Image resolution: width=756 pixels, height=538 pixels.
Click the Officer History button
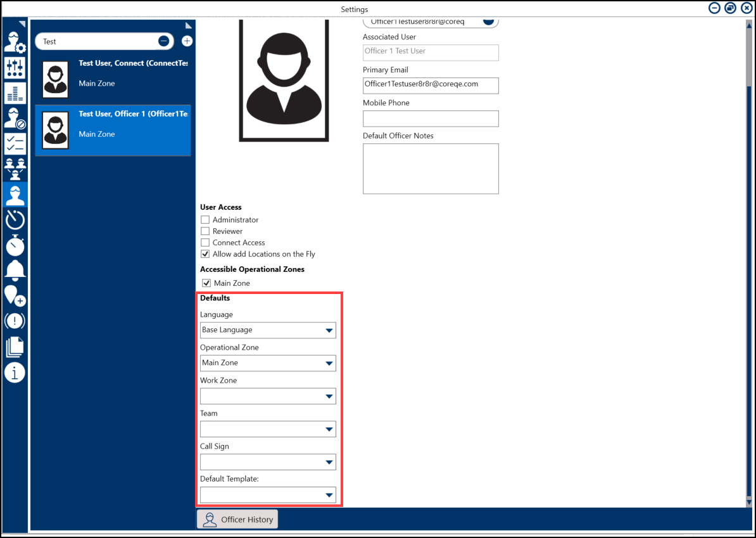click(x=237, y=520)
